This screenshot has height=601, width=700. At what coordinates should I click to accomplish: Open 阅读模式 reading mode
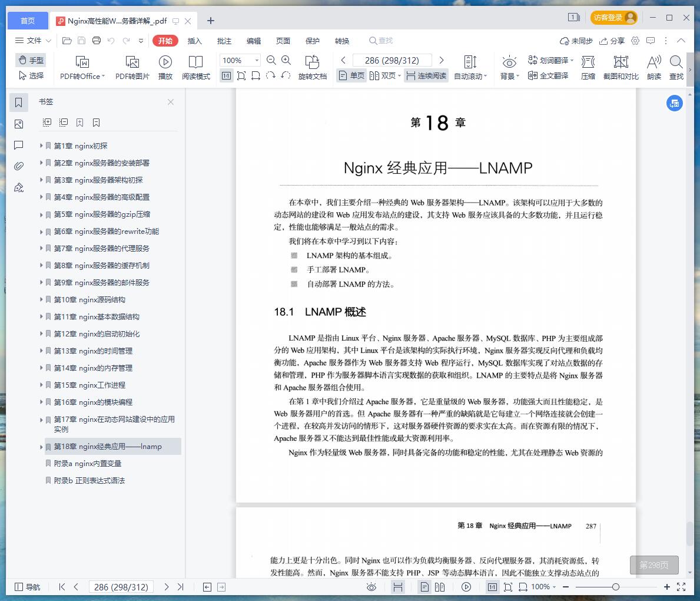[x=196, y=68]
